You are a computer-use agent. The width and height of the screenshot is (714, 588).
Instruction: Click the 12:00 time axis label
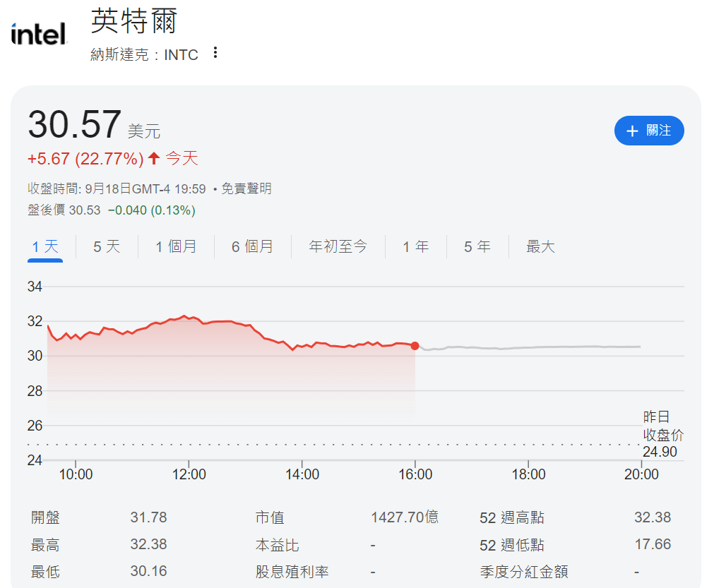(x=189, y=474)
